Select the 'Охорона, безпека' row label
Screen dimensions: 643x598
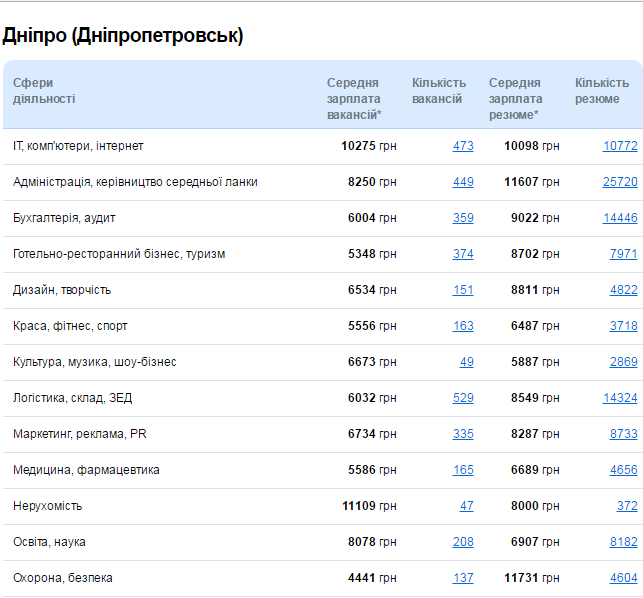tap(62, 578)
